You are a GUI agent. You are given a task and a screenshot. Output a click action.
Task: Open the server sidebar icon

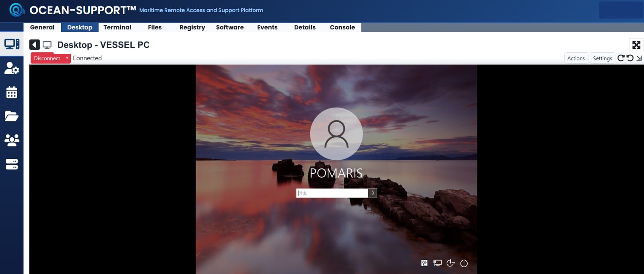pos(12,164)
